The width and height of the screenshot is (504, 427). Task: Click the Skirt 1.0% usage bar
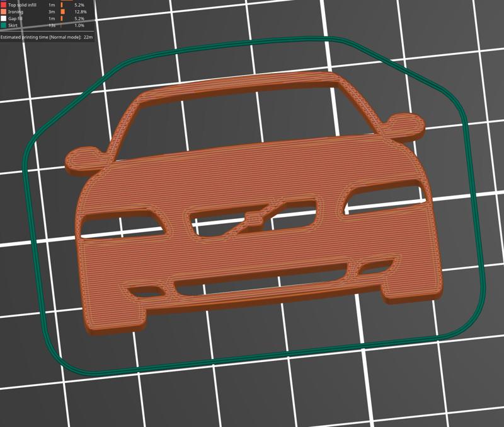(61, 25)
